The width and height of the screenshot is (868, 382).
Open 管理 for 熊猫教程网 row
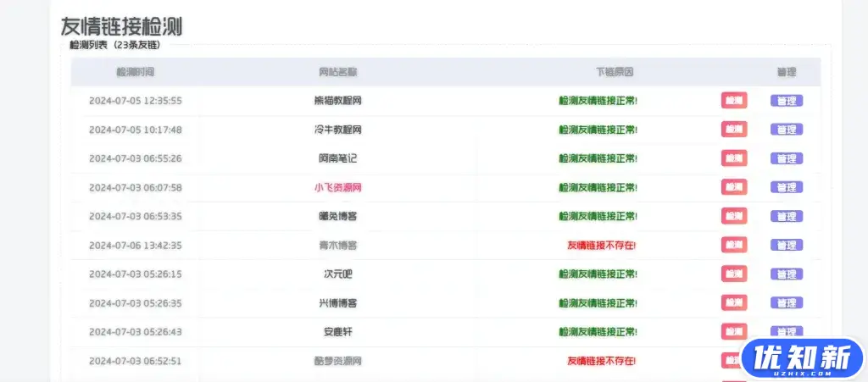[786, 101]
